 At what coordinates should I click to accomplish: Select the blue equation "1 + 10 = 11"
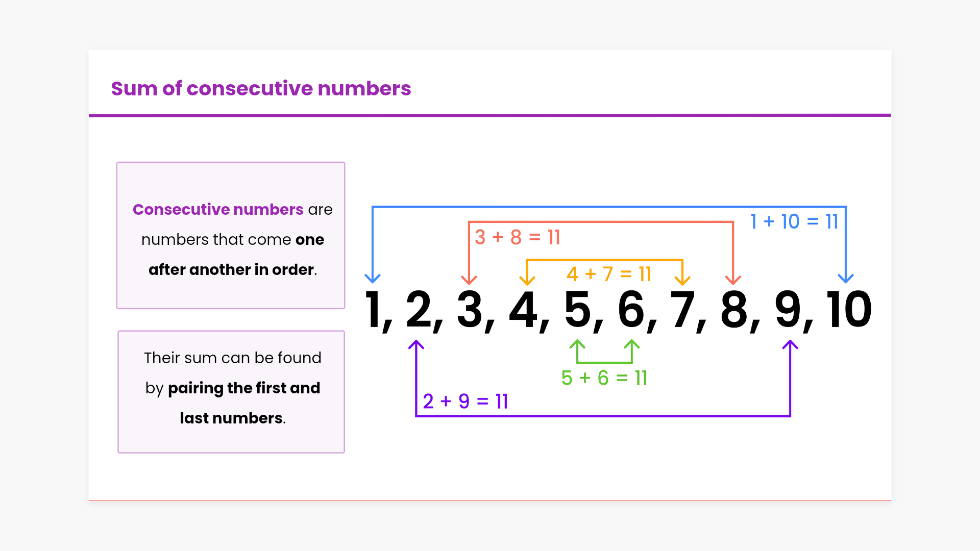(x=794, y=222)
